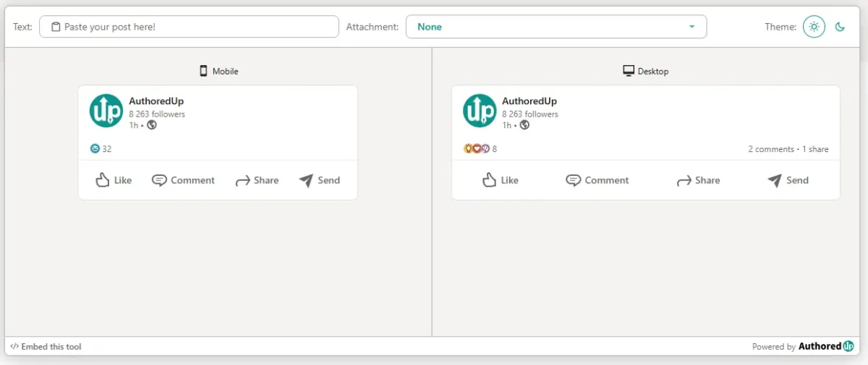
Task: Open the Embed this tool link
Action: [46, 347]
